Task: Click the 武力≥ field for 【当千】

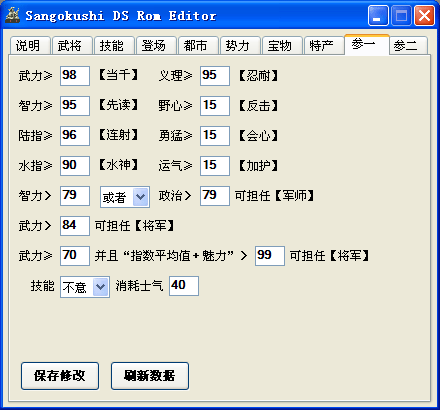Action: tap(75, 76)
